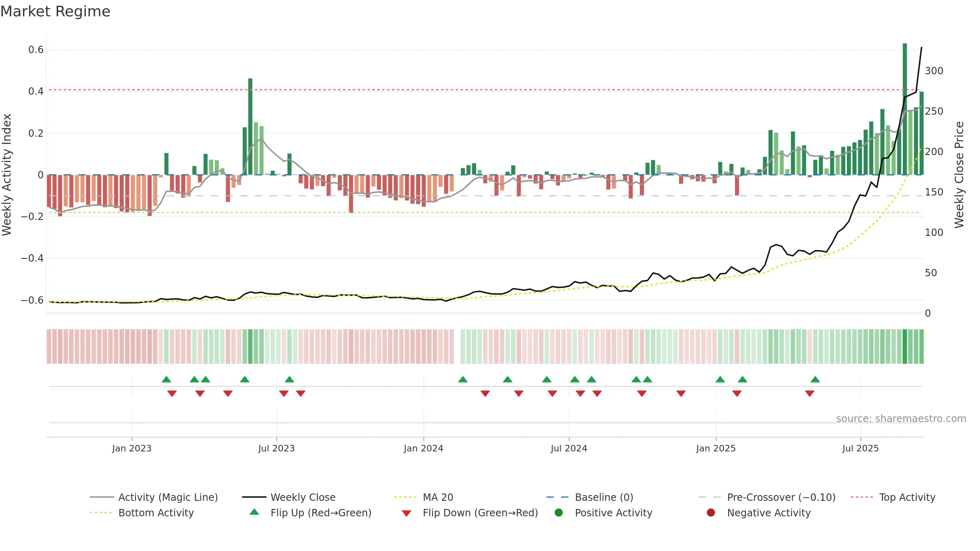The image size is (980, 551).
Task: Click the 150 tick on the price axis
Action: click(934, 192)
